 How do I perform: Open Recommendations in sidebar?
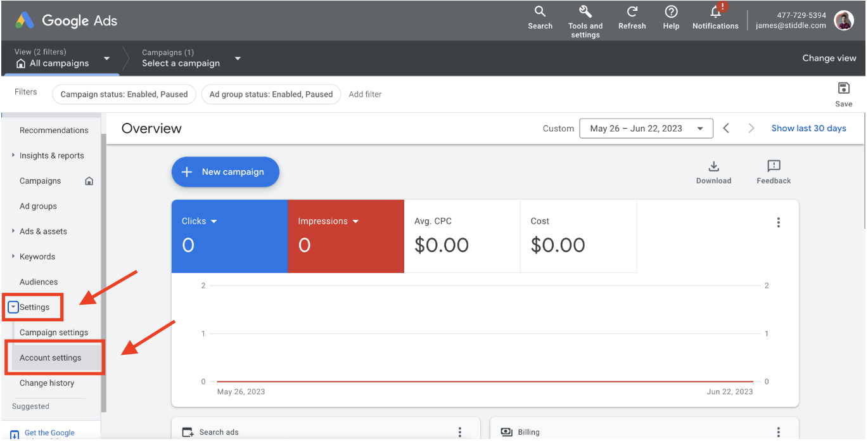(x=54, y=131)
